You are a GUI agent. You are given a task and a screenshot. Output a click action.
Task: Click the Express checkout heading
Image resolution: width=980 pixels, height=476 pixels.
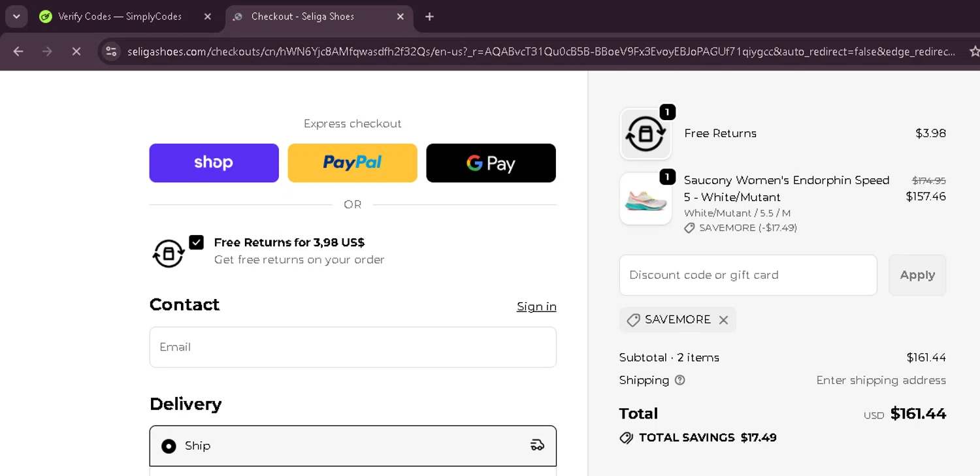(x=353, y=123)
